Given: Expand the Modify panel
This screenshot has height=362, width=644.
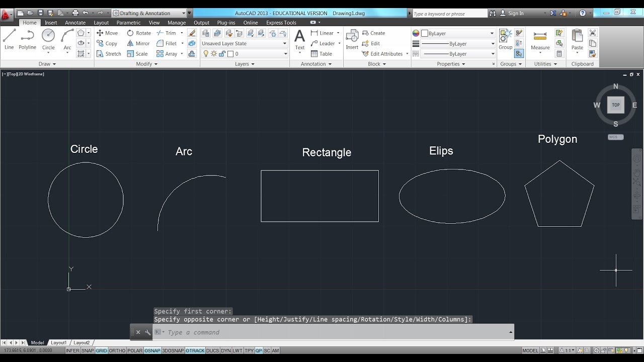Looking at the screenshot, I should point(147,64).
